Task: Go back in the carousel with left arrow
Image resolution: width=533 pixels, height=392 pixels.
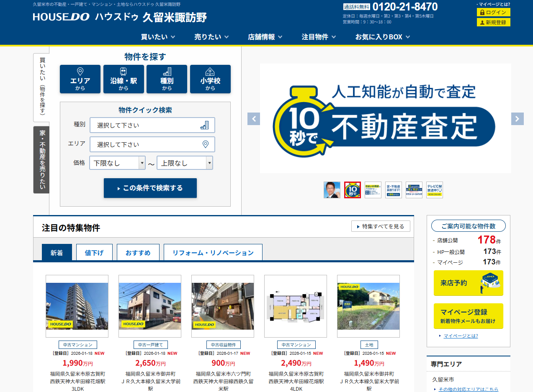Action: [254, 119]
